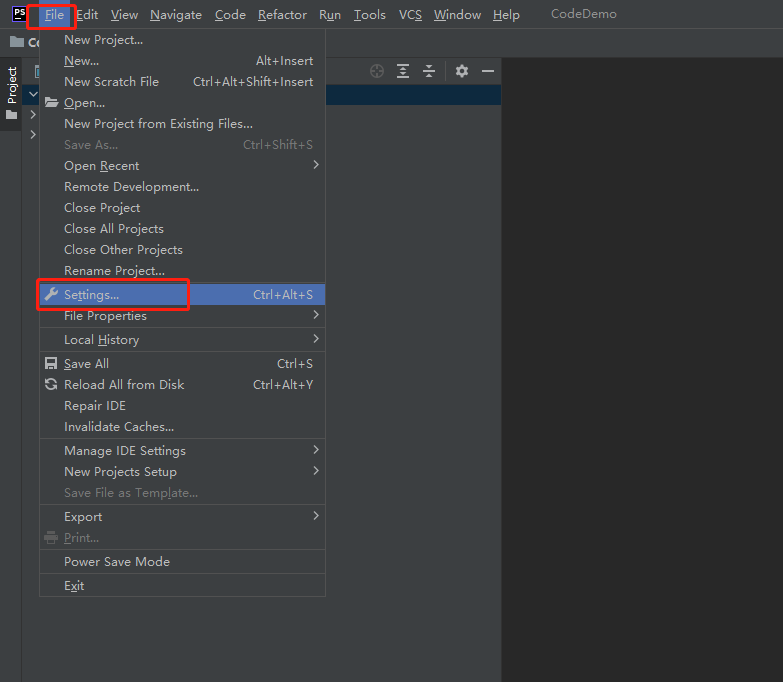The image size is (783, 682).
Task: Expand the Open Recent submenu arrow
Action: [316, 165]
